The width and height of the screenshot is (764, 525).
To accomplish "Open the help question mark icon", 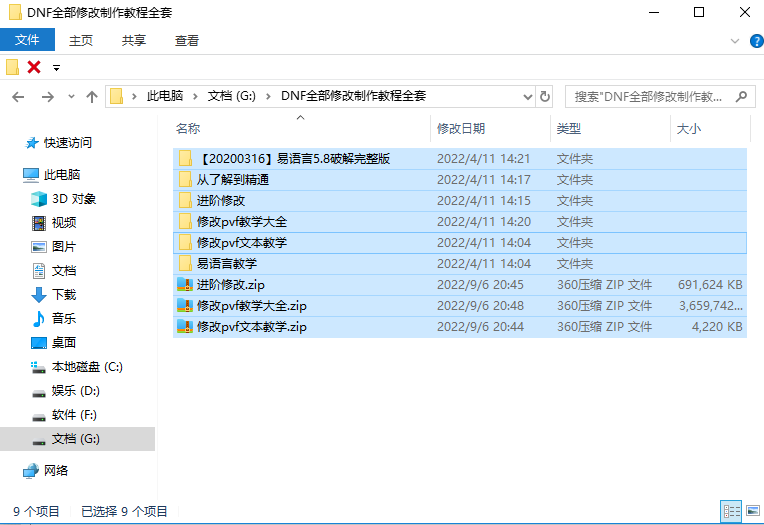I will (757, 41).
